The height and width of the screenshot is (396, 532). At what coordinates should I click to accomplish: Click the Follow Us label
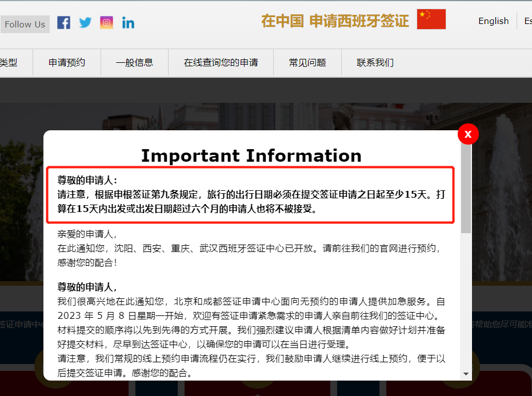click(25, 24)
